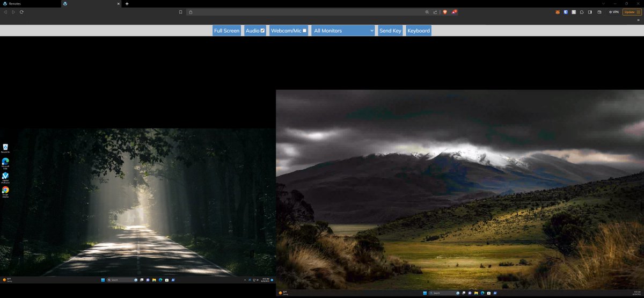Enable the Webcam/Mic checkbox
This screenshot has width=644, height=298.
coord(304,31)
